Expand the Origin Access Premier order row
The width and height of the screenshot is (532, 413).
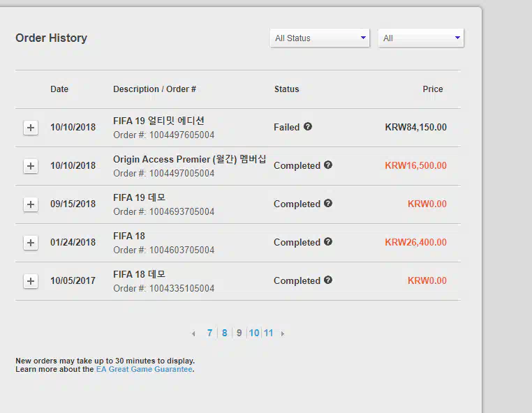coord(31,166)
